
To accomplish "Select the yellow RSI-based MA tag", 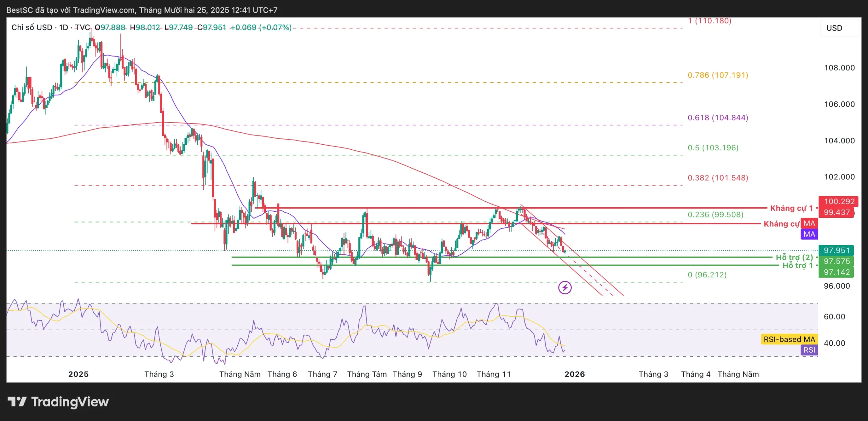I will pos(789,339).
